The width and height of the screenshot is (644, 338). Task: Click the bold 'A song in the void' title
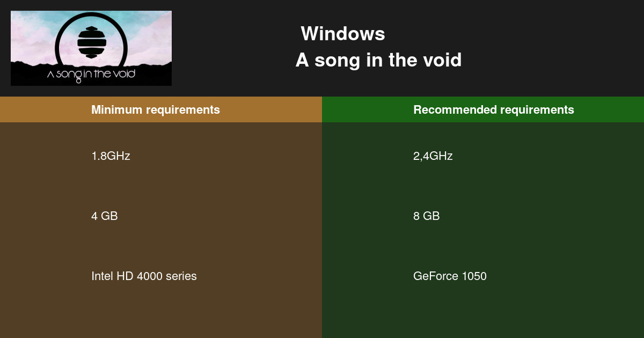(378, 60)
